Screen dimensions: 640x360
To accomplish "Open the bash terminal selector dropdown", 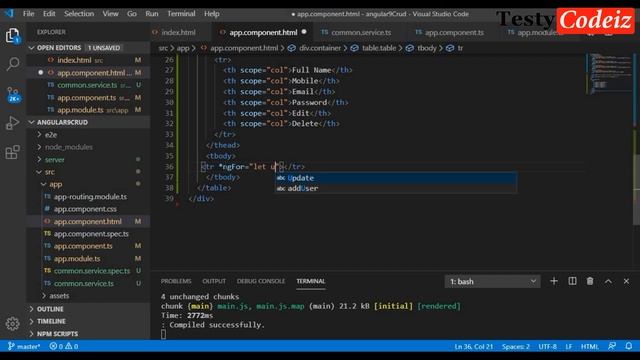I will (493, 281).
